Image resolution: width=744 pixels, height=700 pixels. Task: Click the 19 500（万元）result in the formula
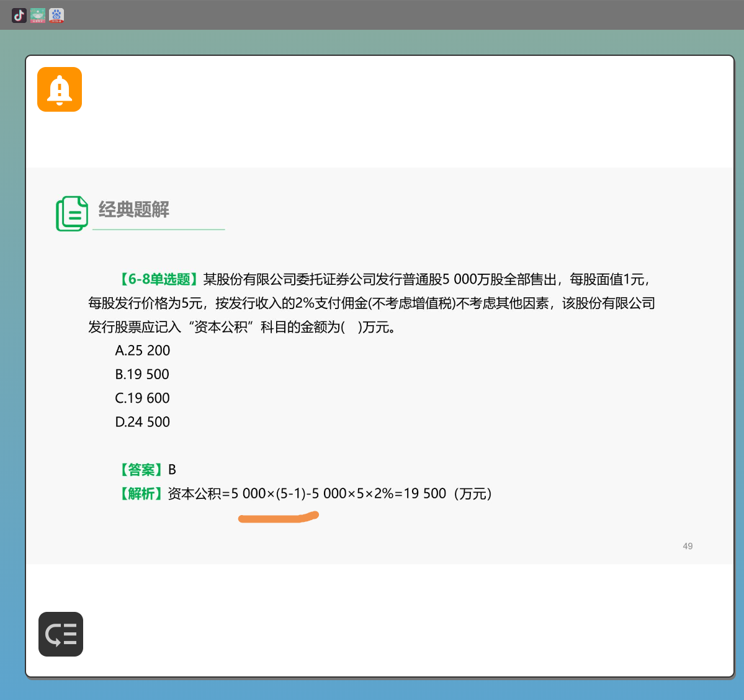point(447,493)
